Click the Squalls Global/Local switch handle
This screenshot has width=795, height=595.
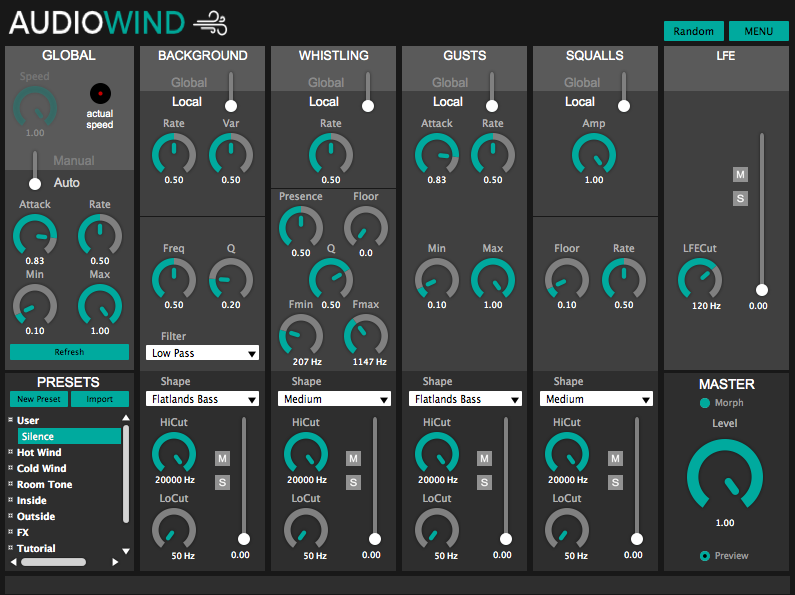click(x=624, y=106)
